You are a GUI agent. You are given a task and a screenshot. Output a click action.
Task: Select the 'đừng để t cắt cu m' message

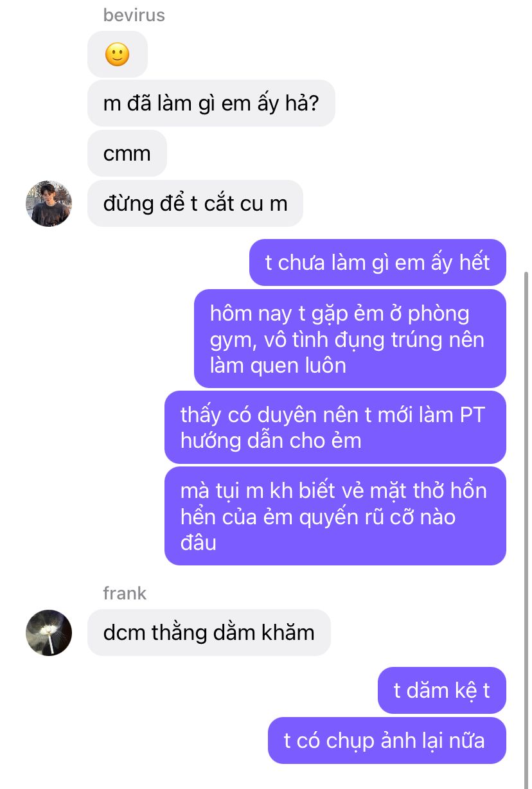click(x=195, y=204)
